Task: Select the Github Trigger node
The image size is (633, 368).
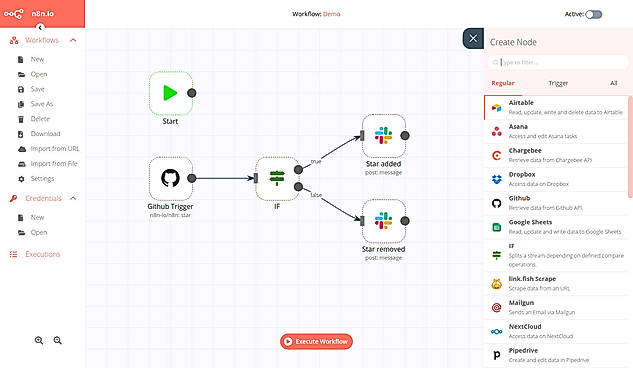Action: point(171,178)
